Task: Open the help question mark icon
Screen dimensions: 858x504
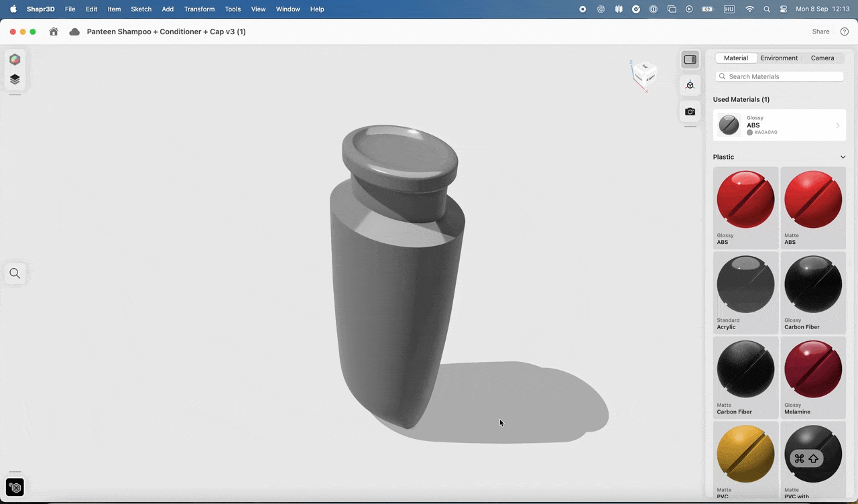Action: click(845, 31)
